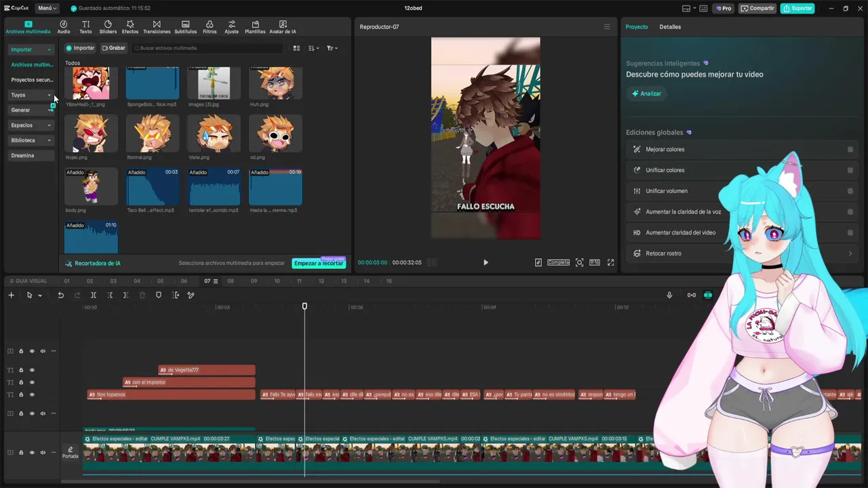Open the selection tool mode dropdown

[40, 296]
